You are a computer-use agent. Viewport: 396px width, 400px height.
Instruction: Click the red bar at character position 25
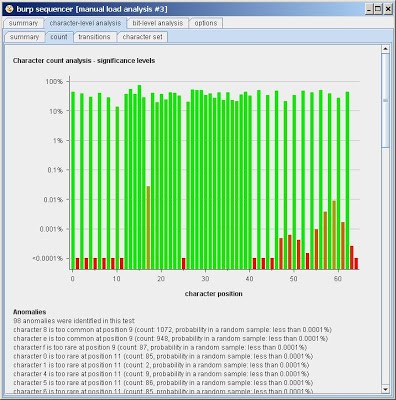(184, 263)
